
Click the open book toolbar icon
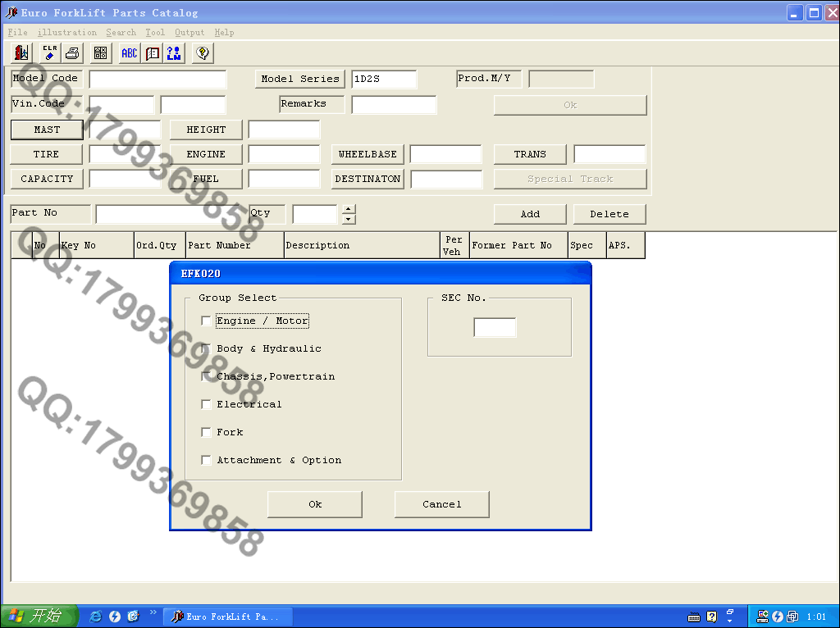(153, 53)
